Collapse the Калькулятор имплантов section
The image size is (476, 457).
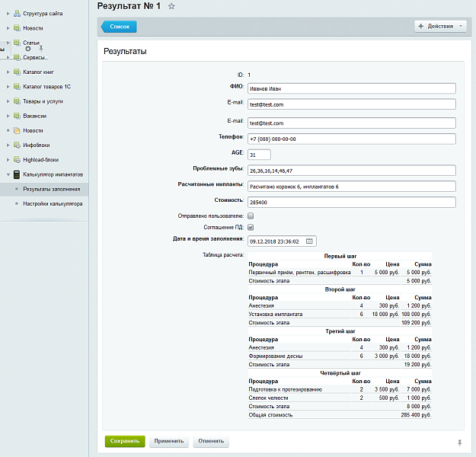7,174
